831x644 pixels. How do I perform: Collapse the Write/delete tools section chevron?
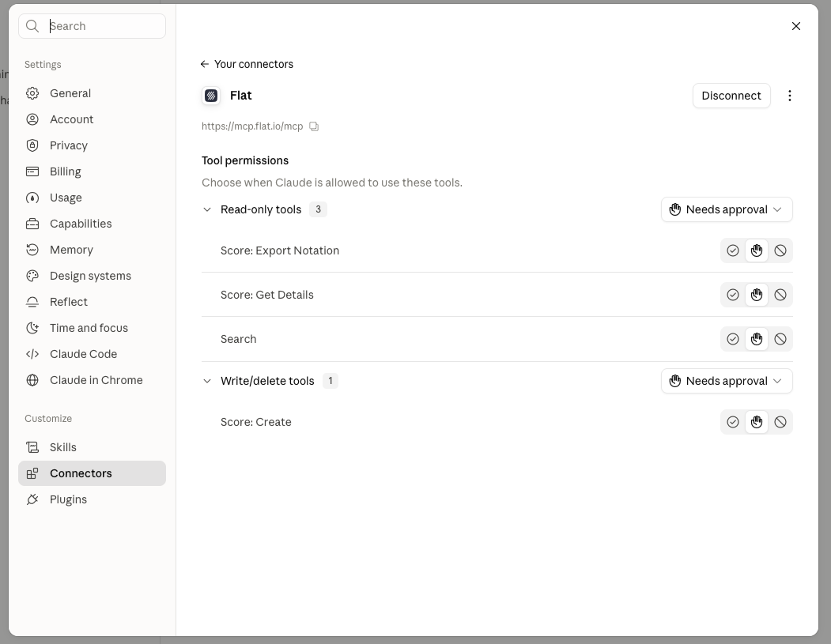tap(207, 382)
